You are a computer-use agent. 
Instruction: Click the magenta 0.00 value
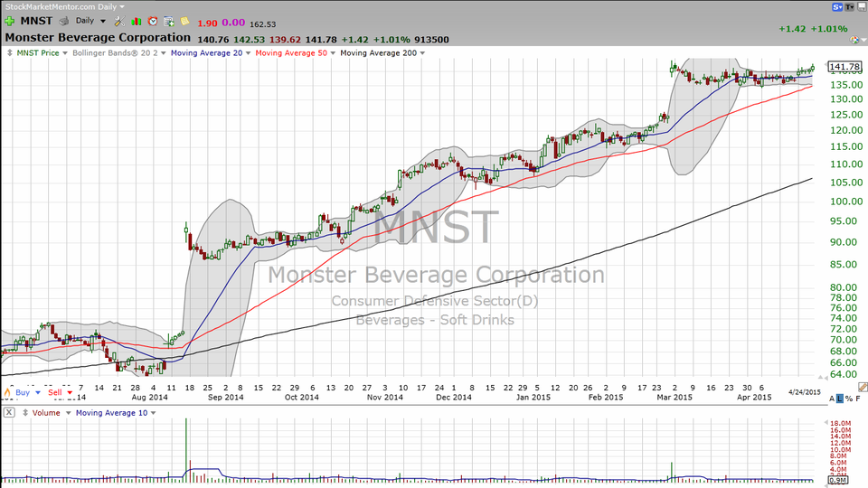(x=233, y=23)
